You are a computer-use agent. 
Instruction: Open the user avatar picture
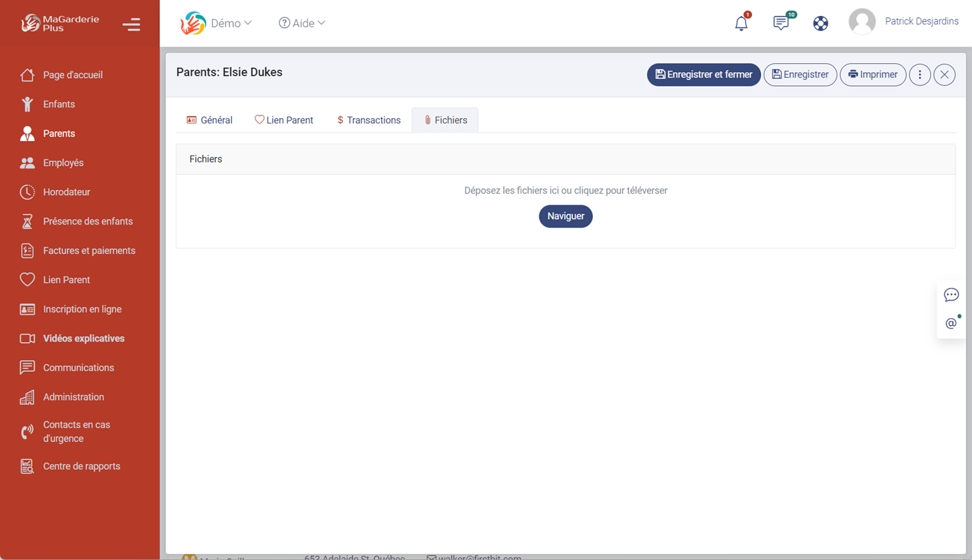coord(862,22)
